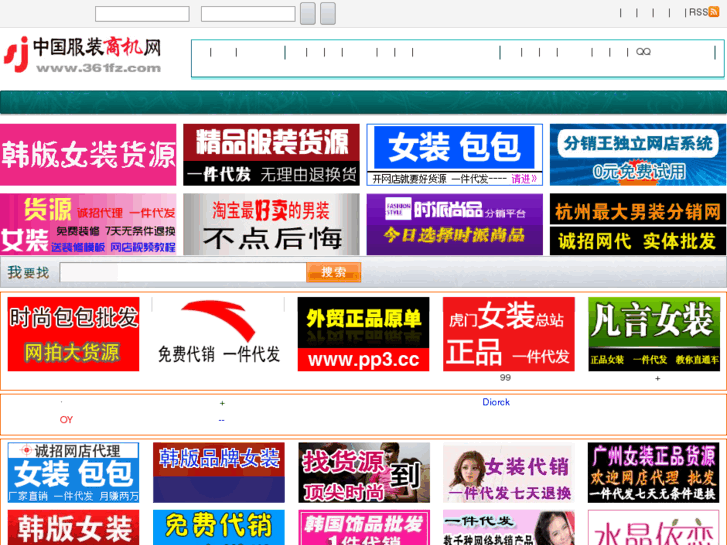Open the 诚招网店代理 女装 包包 banner

73,472
